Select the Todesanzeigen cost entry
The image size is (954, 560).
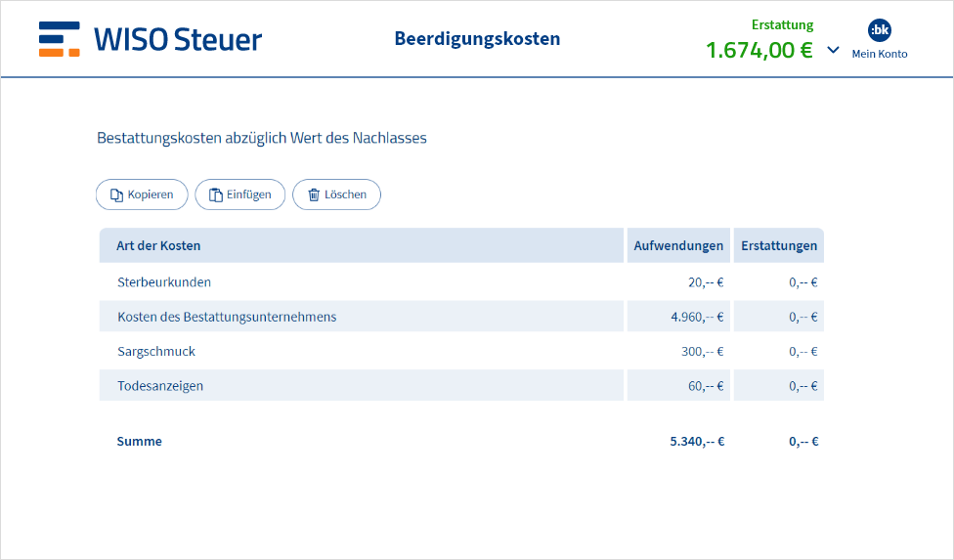pyautogui.click(x=160, y=386)
